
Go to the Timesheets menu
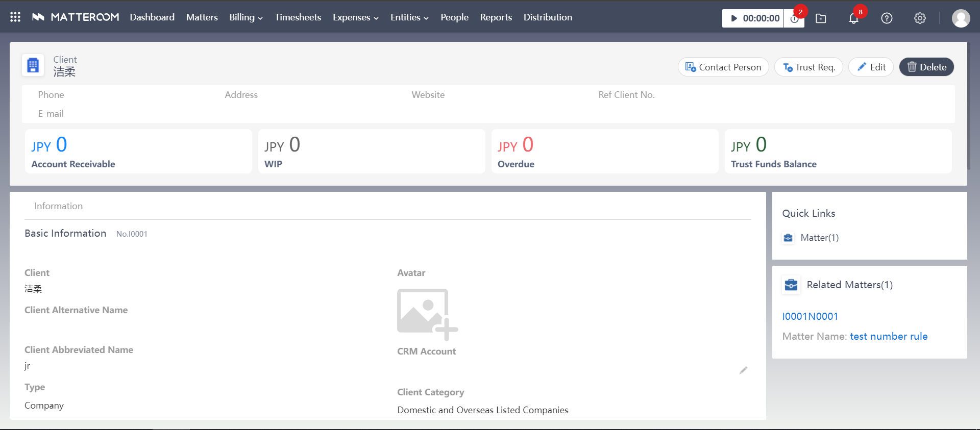(x=298, y=17)
